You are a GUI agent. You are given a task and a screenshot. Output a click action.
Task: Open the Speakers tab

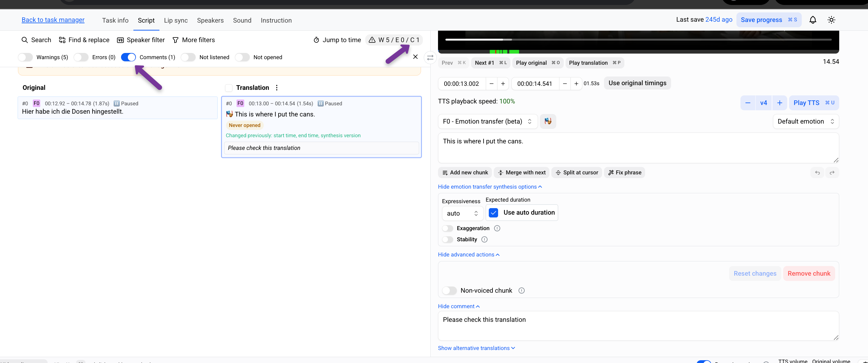[x=210, y=20]
